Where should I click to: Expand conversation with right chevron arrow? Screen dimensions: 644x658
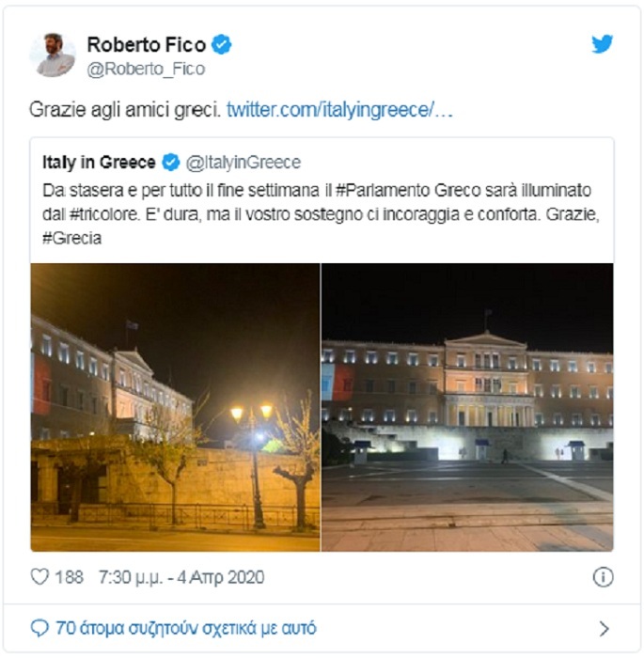pos(605,629)
